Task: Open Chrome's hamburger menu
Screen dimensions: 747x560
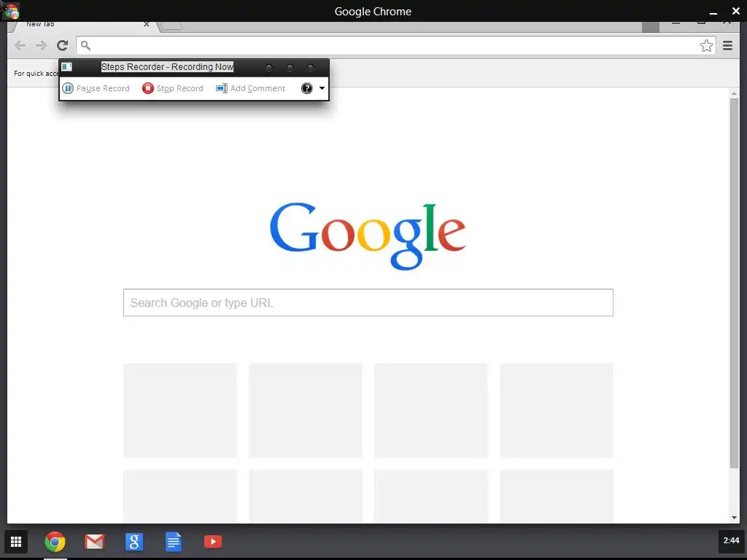Action: 727,45
